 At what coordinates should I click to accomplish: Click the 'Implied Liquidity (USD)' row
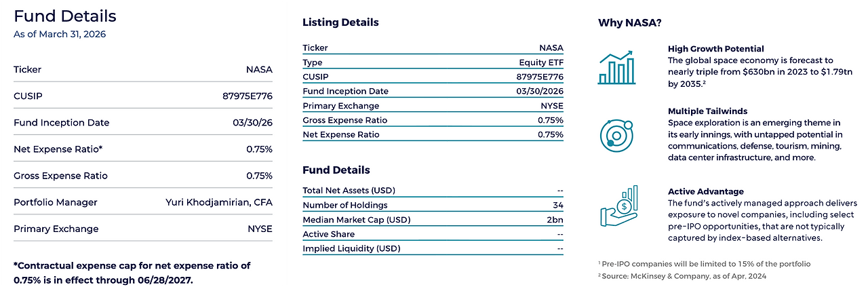[433, 248]
